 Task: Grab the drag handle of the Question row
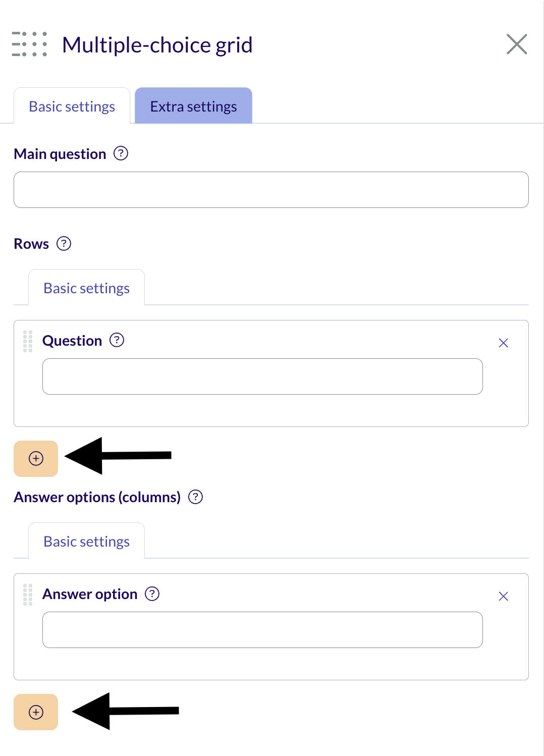pos(28,341)
